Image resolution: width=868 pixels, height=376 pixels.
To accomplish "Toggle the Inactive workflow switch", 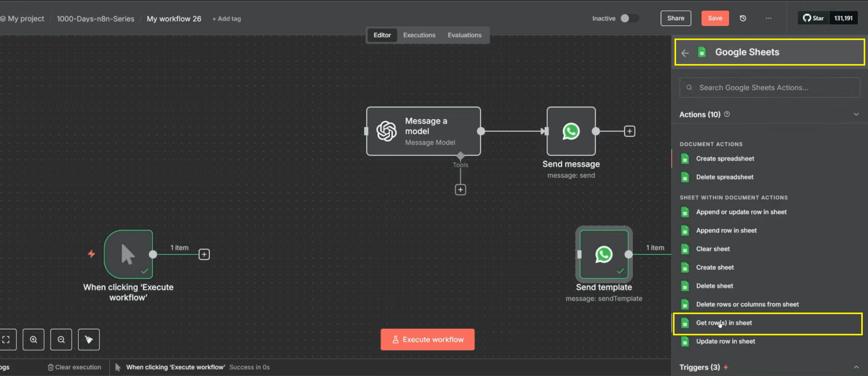I will pos(629,18).
